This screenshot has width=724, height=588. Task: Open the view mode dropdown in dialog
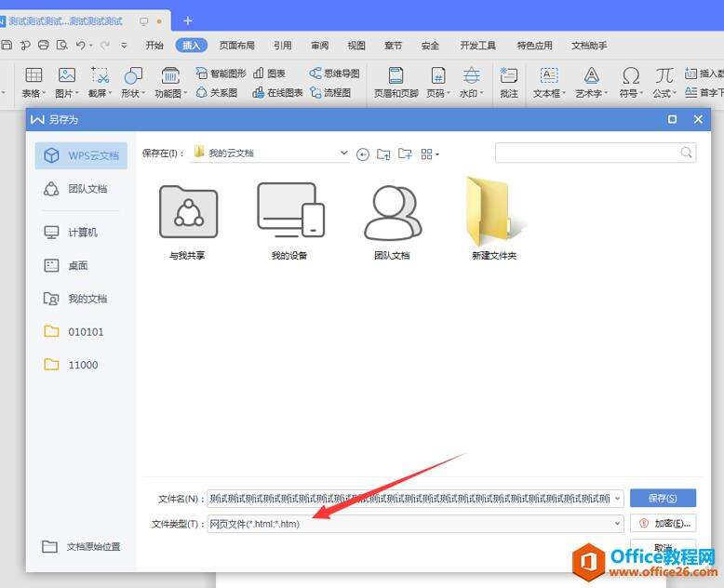pos(430,154)
